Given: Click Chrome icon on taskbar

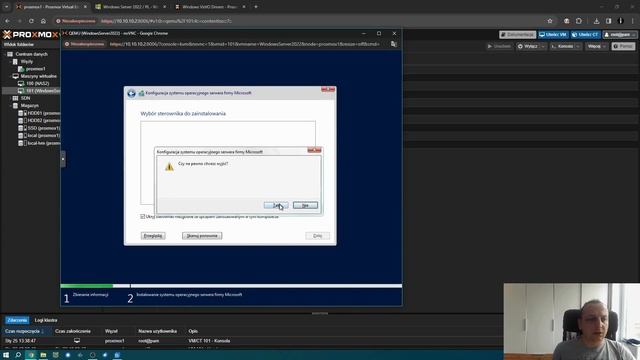Looking at the screenshot, I should pyautogui.click(x=31, y=355).
